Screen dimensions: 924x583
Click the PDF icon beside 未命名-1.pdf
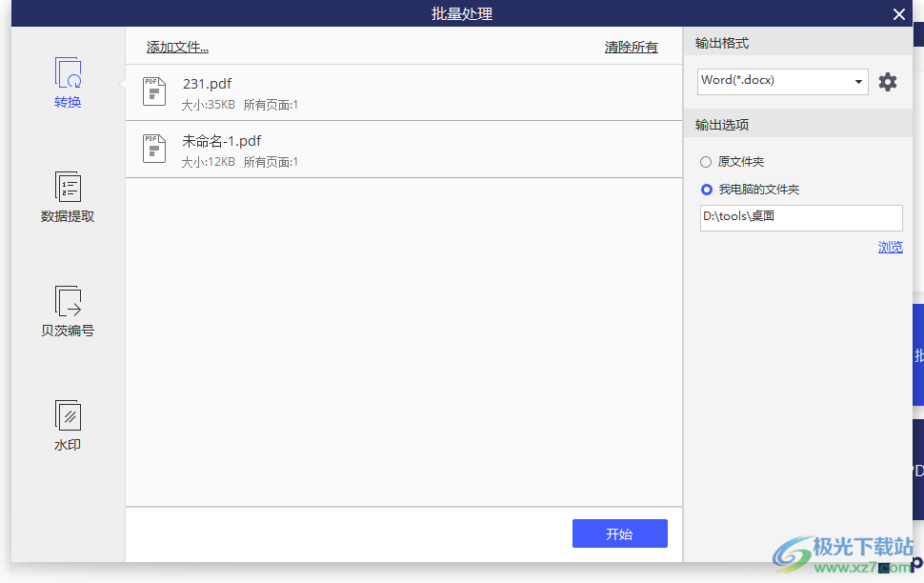point(154,149)
